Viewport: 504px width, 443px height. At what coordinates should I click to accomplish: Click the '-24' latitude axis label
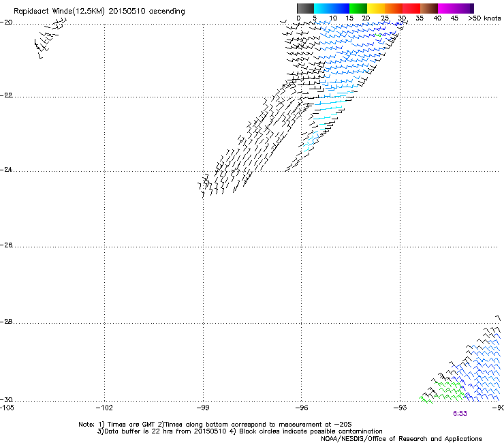[6, 170]
